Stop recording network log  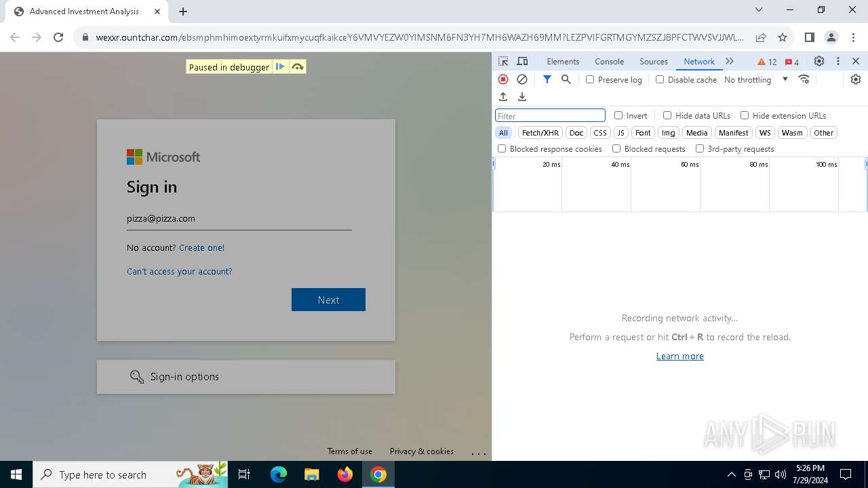click(503, 79)
